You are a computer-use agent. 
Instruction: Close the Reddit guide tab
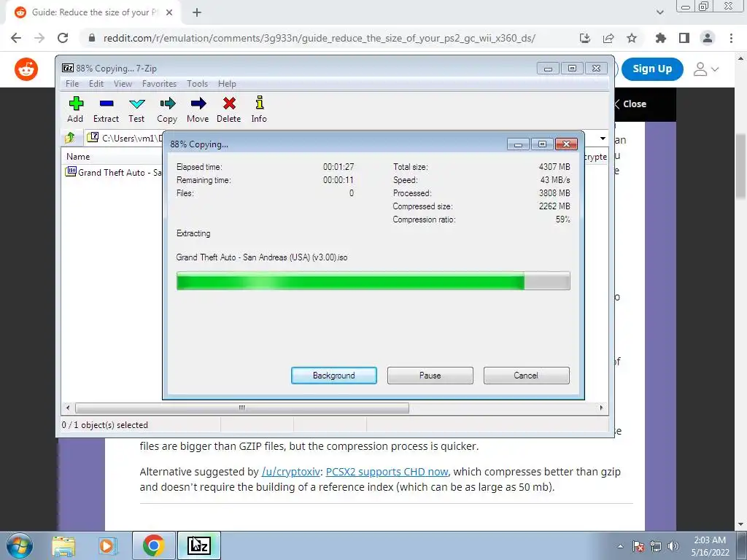[x=169, y=13]
